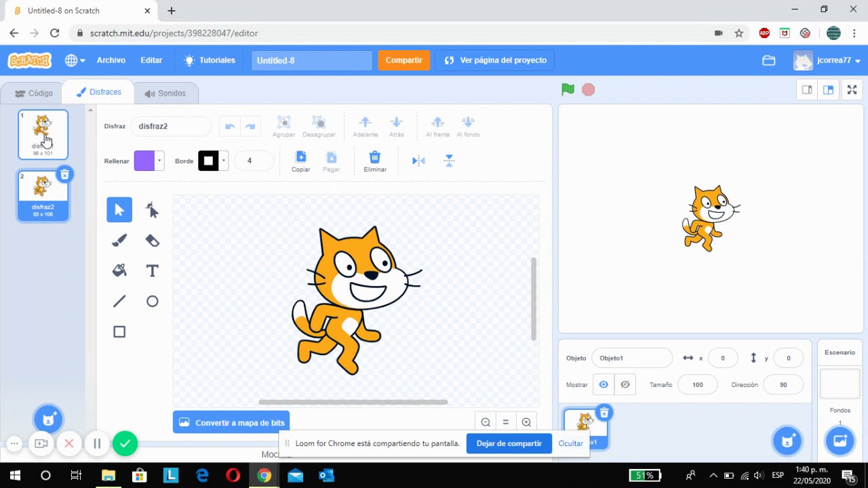Switch to large stage layout
Image resolution: width=868 pixels, height=488 pixels.
point(828,89)
